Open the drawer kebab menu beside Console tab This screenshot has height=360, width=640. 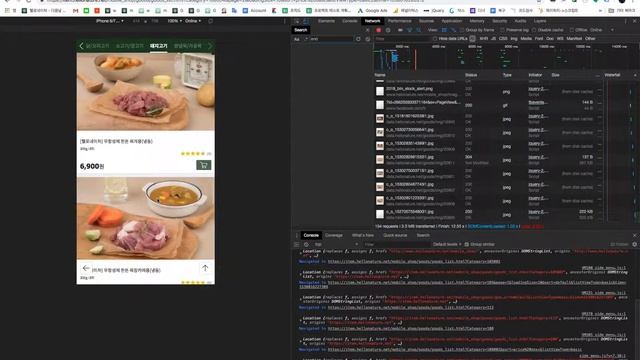296,235
